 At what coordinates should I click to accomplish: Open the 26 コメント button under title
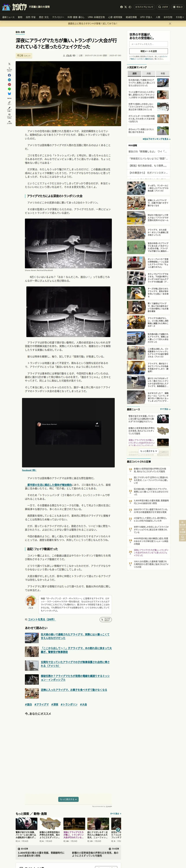(24, 56)
